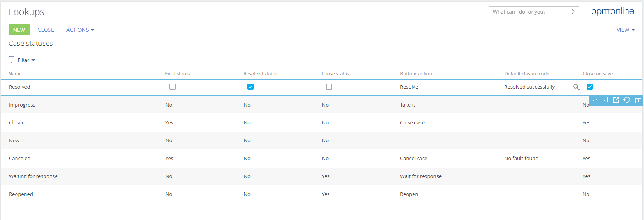Click the 'No fault found' cell

coord(521,159)
